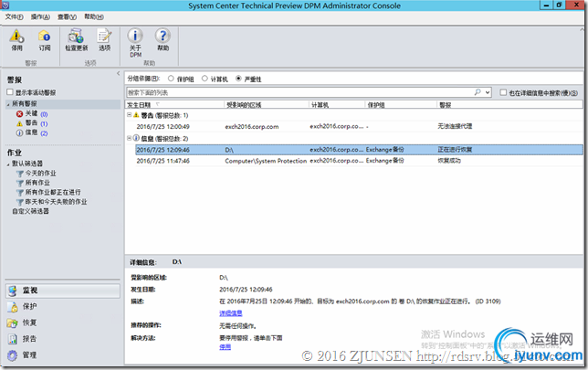
Task: Click the 信息 (2) count link
Action: coord(44,133)
